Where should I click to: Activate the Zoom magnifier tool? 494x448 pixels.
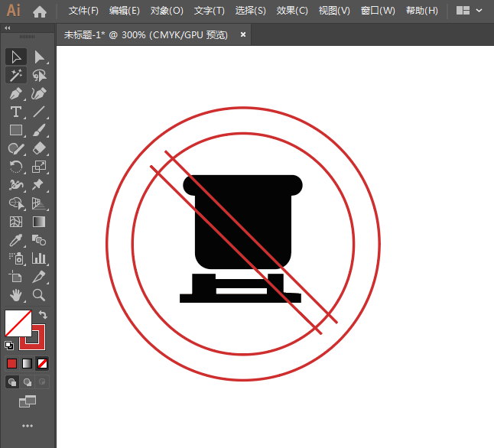point(39,295)
